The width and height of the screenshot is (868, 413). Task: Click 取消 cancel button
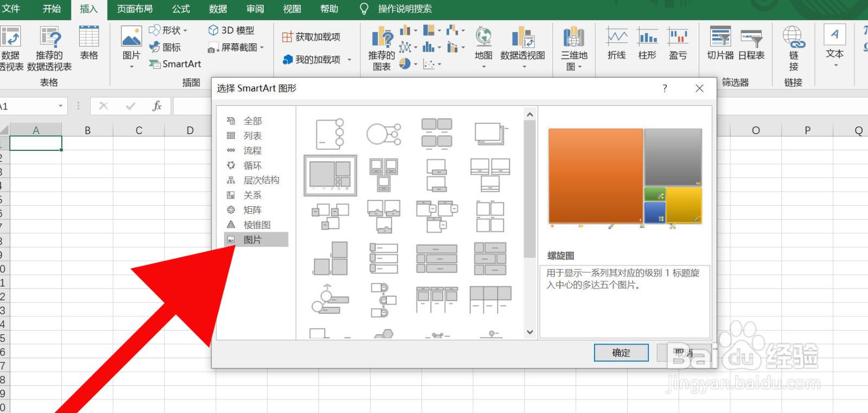(x=684, y=353)
